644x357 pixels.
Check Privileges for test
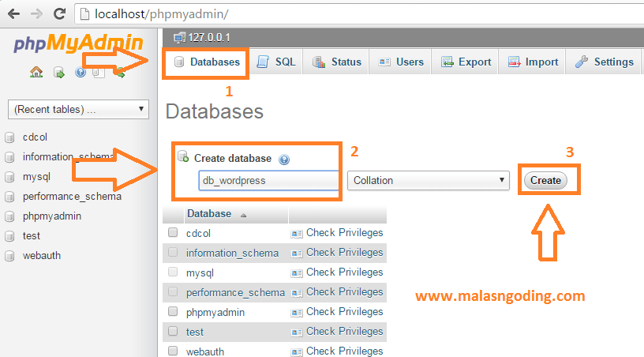point(344,332)
